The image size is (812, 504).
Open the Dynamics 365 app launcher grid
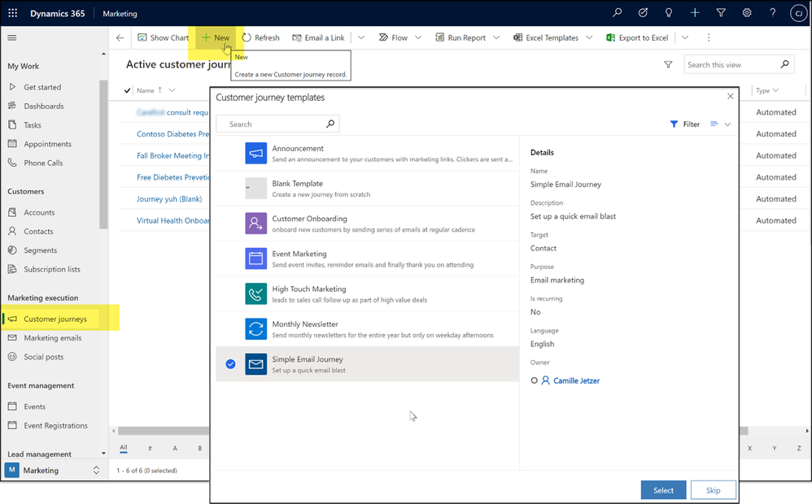pyautogui.click(x=13, y=14)
